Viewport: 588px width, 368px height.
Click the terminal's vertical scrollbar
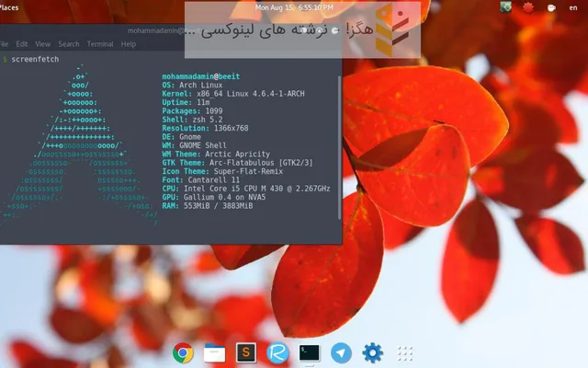pos(339,147)
